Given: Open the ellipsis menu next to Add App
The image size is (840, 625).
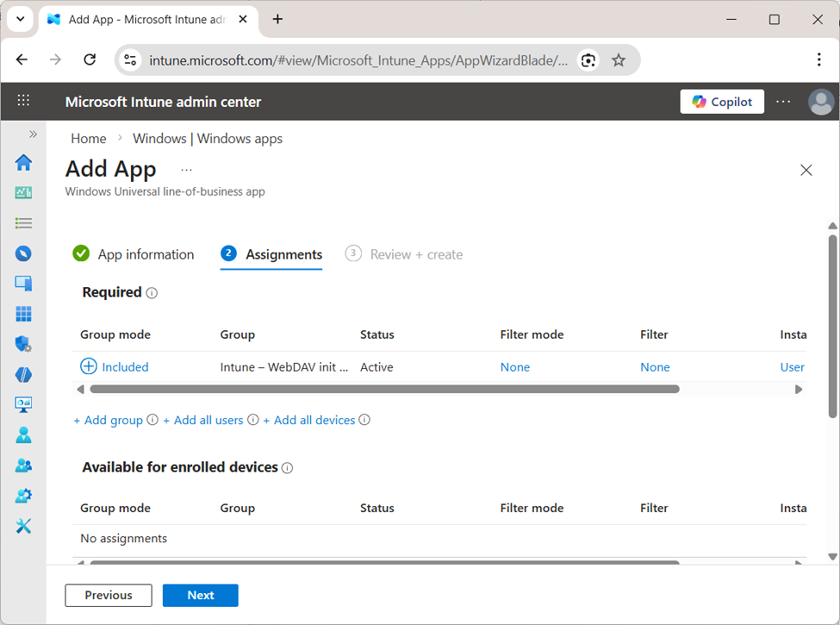Looking at the screenshot, I should click(186, 169).
